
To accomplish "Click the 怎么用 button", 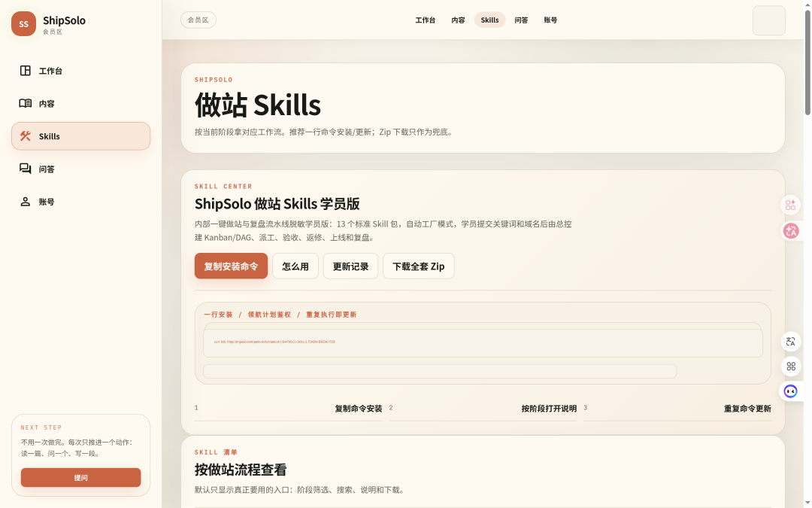I will pyautogui.click(x=295, y=266).
